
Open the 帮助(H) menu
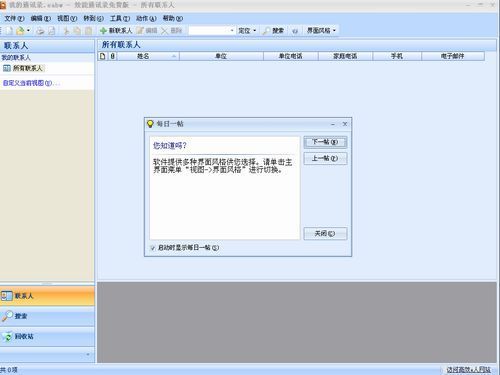(x=173, y=18)
